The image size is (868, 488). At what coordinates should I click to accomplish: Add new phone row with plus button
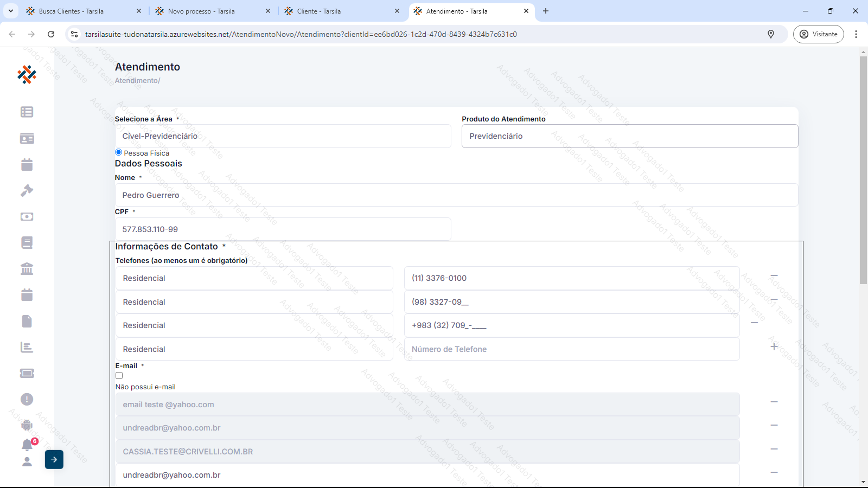pyautogui.click(x=774, y=346)
